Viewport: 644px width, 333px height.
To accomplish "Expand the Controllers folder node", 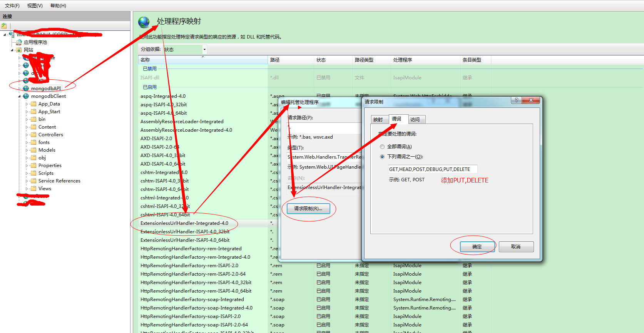I will tap(27, 135).
